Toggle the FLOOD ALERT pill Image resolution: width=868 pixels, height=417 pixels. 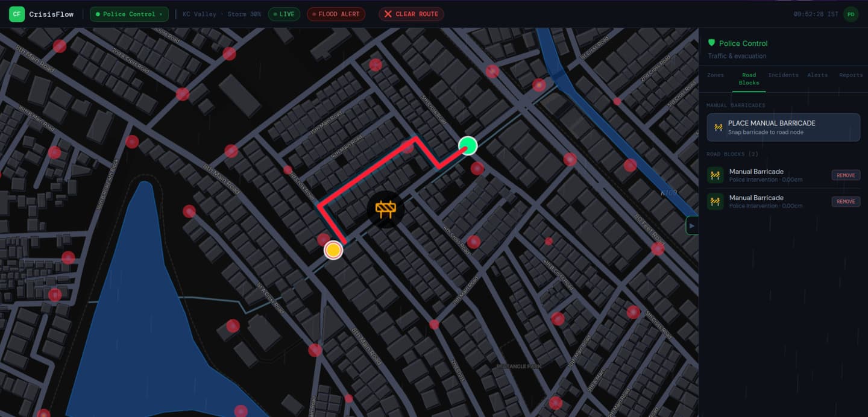click(336, 14)
